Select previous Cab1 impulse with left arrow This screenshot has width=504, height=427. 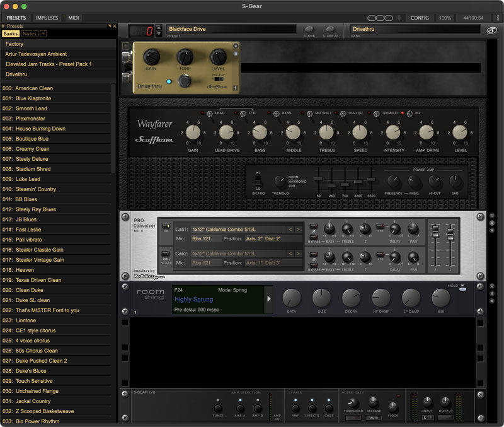tap(290, 230)
